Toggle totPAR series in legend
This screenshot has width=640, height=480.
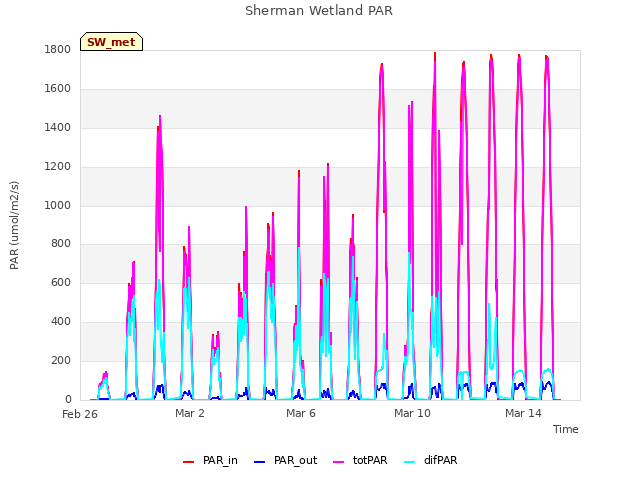360,460
